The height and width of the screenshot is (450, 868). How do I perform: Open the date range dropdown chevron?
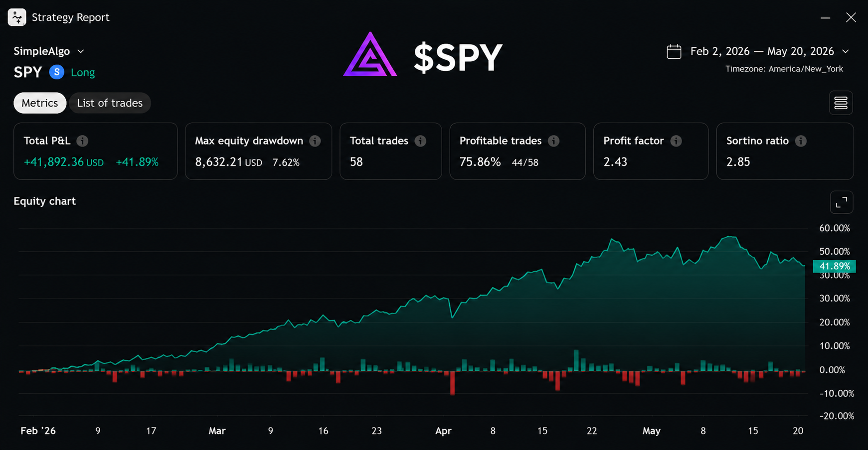click(846, 51)
